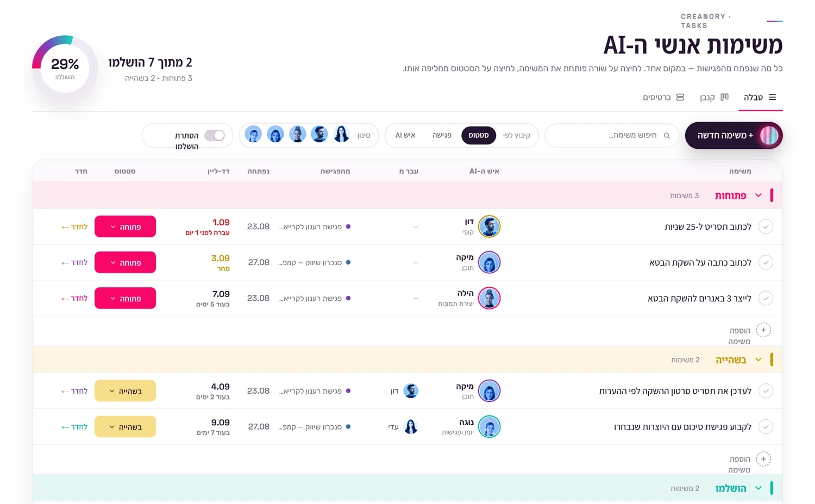
Task: Click the overdue deadline 1.09
Action: coord(221,222)
